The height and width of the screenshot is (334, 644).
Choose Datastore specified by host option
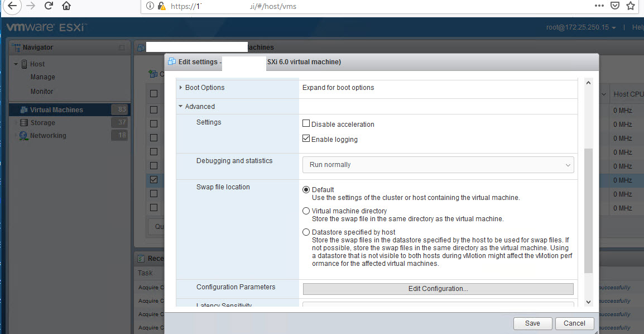tap(306, 232)
